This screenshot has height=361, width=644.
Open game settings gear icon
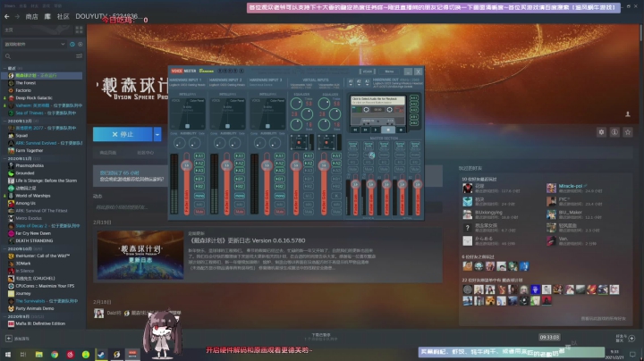[x=601, y=132]
